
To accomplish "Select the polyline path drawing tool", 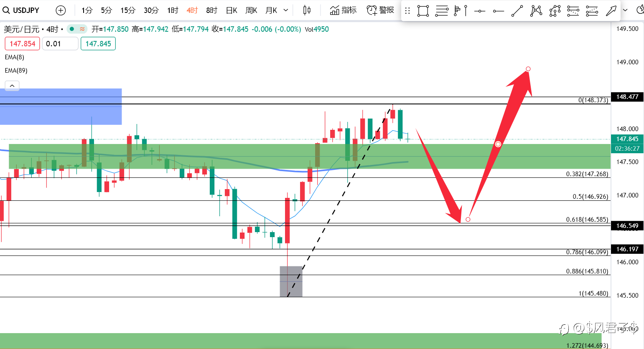I will coord(555,11).
